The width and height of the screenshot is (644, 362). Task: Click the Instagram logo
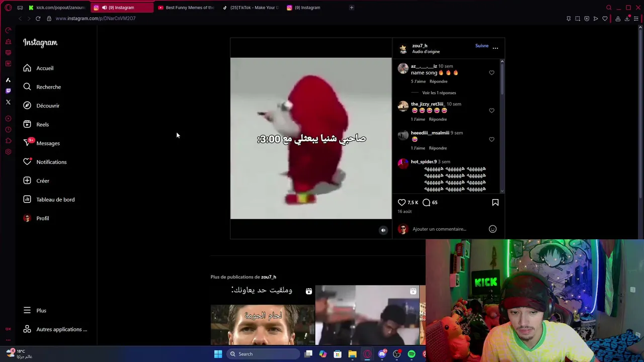click(40, 43)
